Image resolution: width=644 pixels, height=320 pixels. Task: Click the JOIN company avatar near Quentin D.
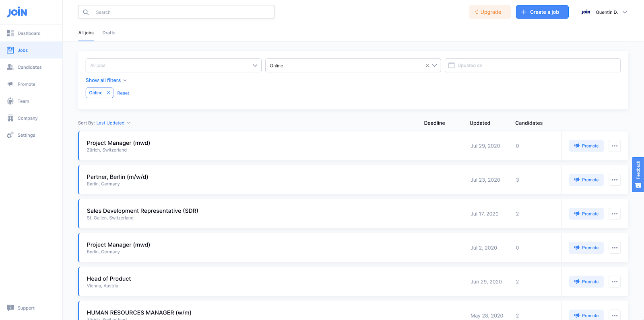(586, 12)
